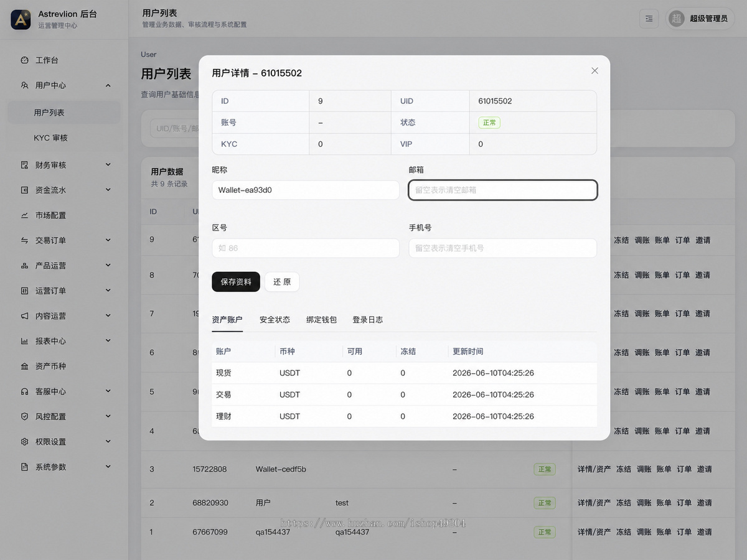Screen dimensions: 747x560
Task: Click the 运营订单 icon
Action: point(24,291)
